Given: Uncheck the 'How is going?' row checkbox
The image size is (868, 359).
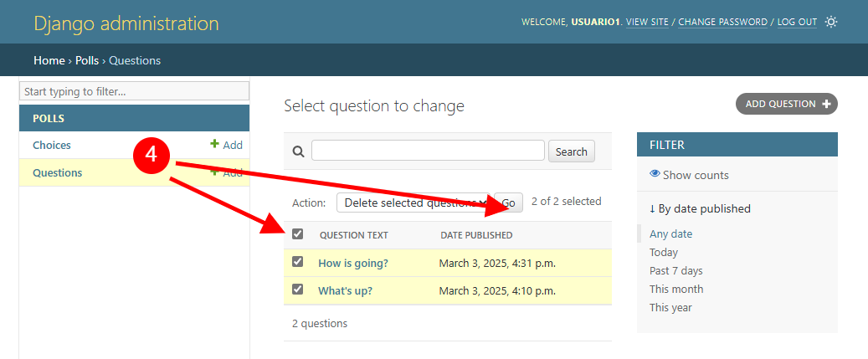Looking at the screenshot, I should [298, 262].
